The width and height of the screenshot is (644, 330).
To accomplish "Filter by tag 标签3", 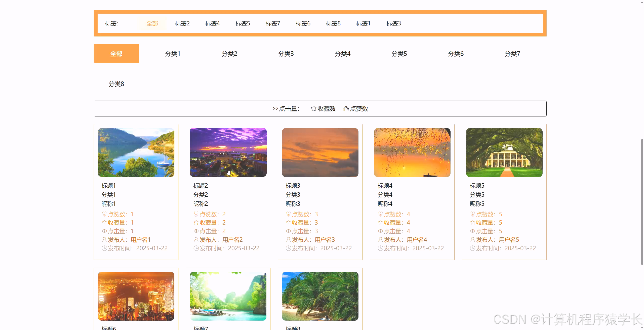I will (x=394, y=23).
